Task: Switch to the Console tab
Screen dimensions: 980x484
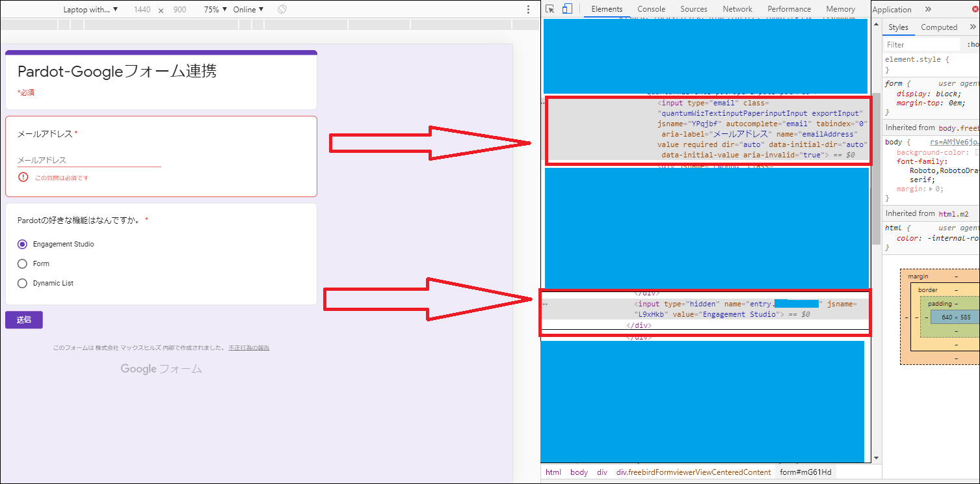Action: pos(651,9)
